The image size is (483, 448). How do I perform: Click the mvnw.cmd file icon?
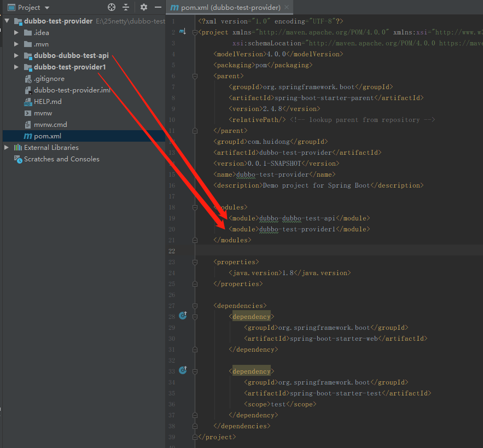(x=28, y=125)
